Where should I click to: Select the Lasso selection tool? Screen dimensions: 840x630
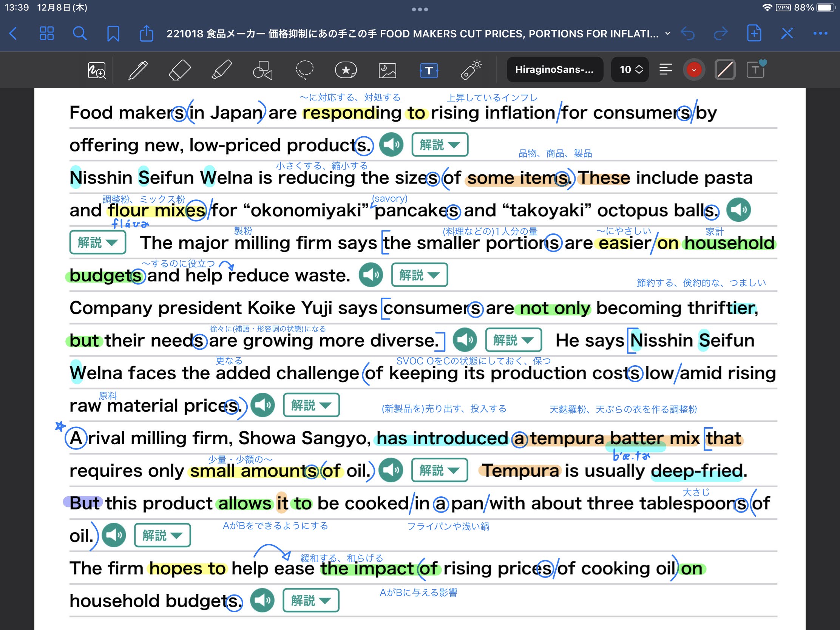click(304, 70)
